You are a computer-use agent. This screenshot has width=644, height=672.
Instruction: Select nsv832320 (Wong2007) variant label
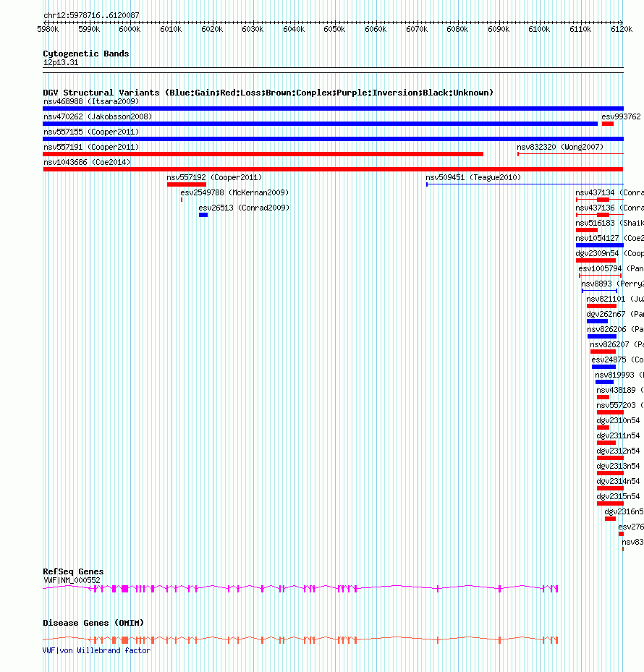coord(560,147)
